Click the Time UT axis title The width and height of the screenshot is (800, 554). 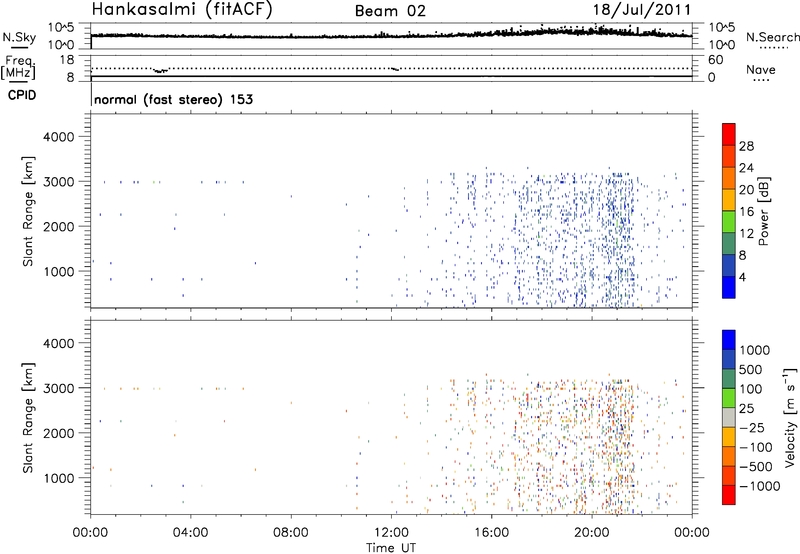(391, 548)
